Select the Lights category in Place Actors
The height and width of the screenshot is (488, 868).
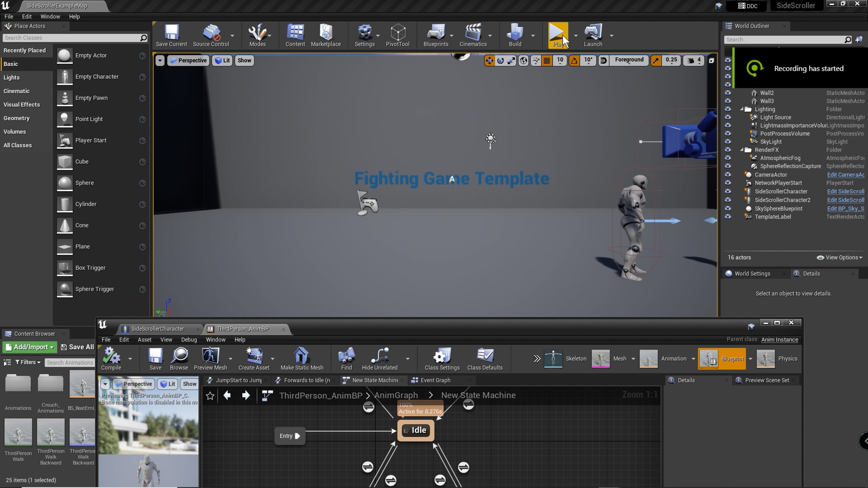pyautogui.click(x=12, y=77)
